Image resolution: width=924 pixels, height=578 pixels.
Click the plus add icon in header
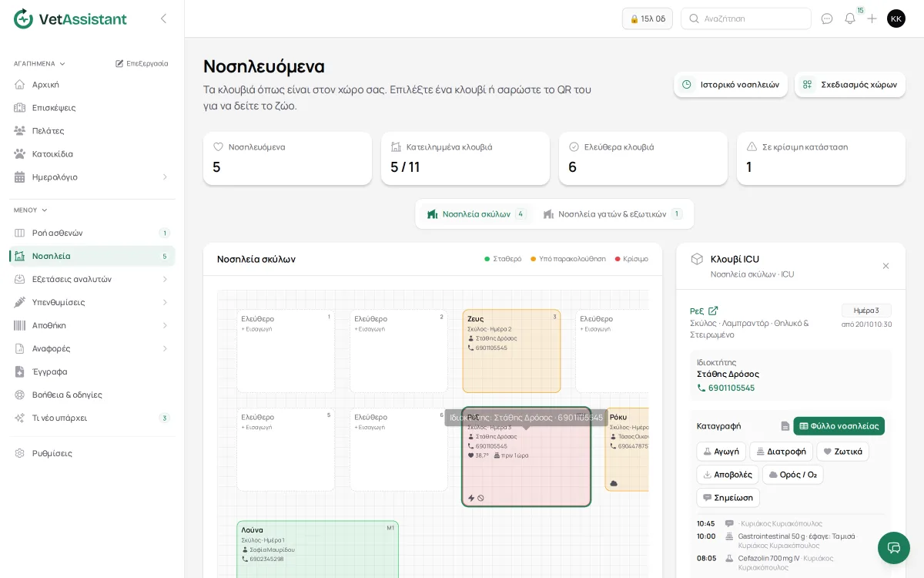tap(872, 18)
